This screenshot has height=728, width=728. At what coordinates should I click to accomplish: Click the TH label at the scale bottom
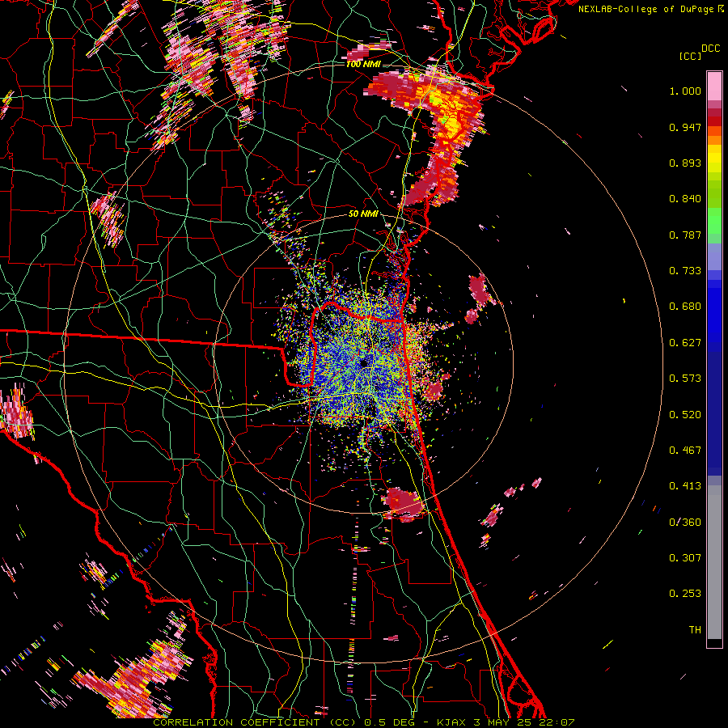click(x=695, y=630)
